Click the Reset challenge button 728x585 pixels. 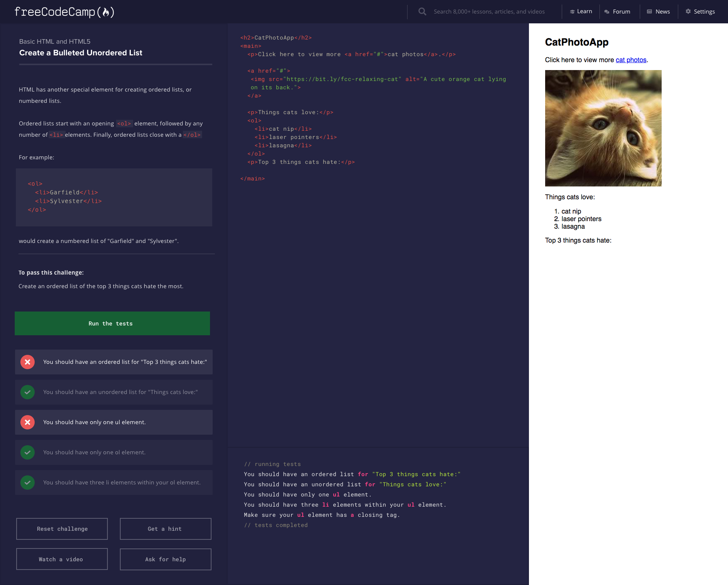(62, 529)
